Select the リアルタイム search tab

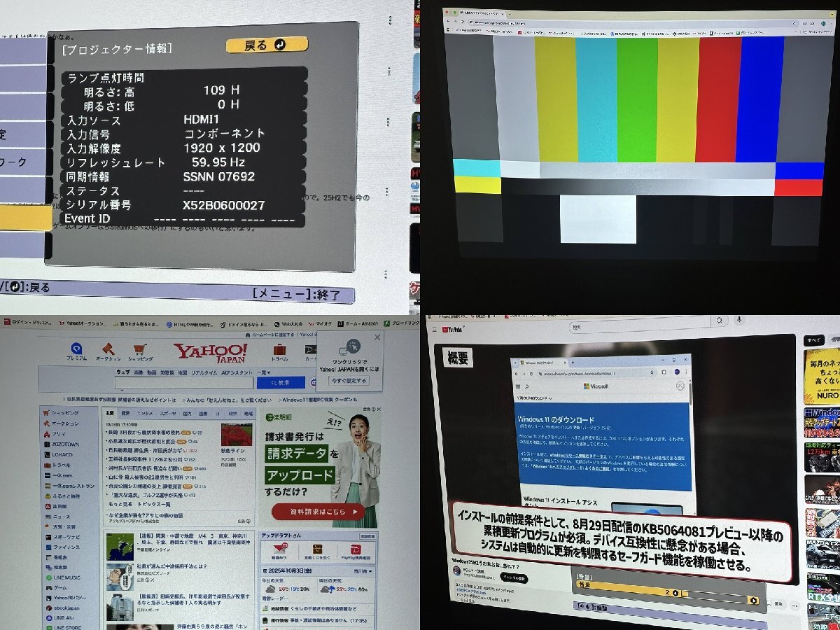coord(204,372)
